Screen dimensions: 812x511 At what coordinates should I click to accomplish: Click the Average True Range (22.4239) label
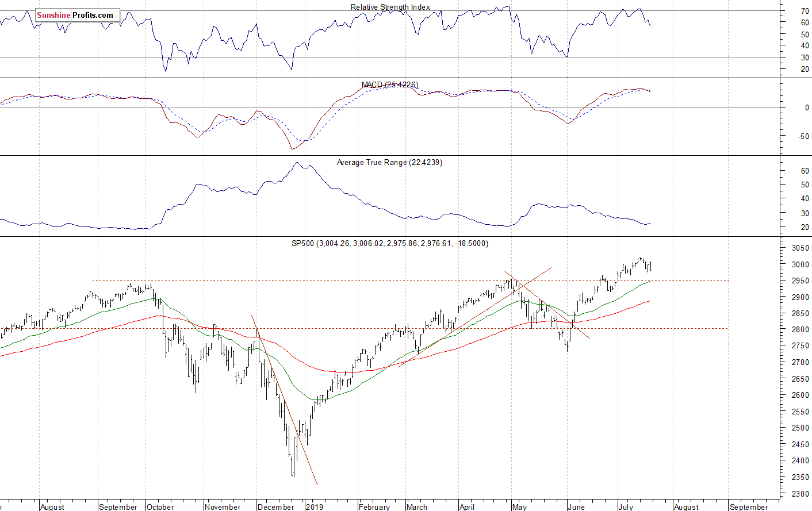coord(389,163)
